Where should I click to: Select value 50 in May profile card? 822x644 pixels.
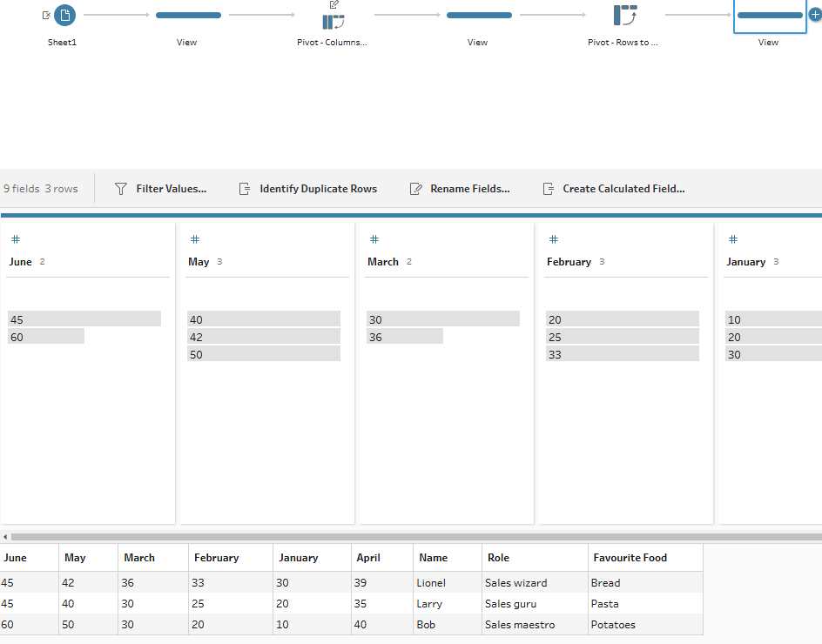pos(263,354)
